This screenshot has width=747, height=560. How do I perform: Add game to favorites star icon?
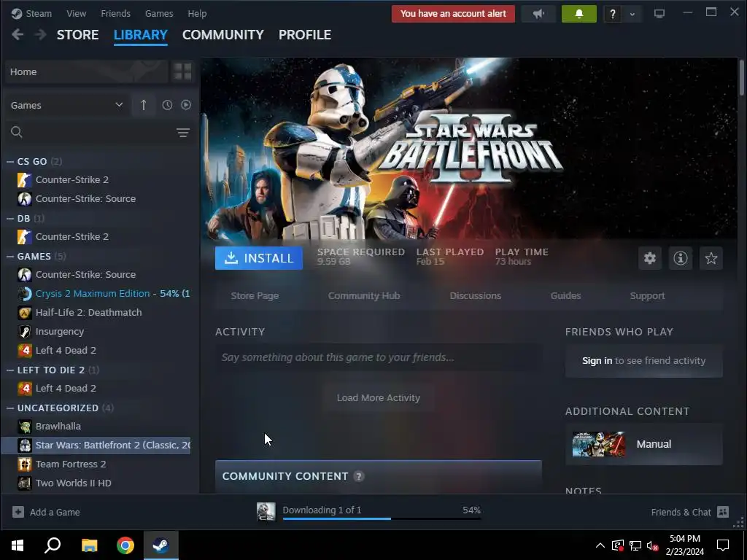pos(711,258)
